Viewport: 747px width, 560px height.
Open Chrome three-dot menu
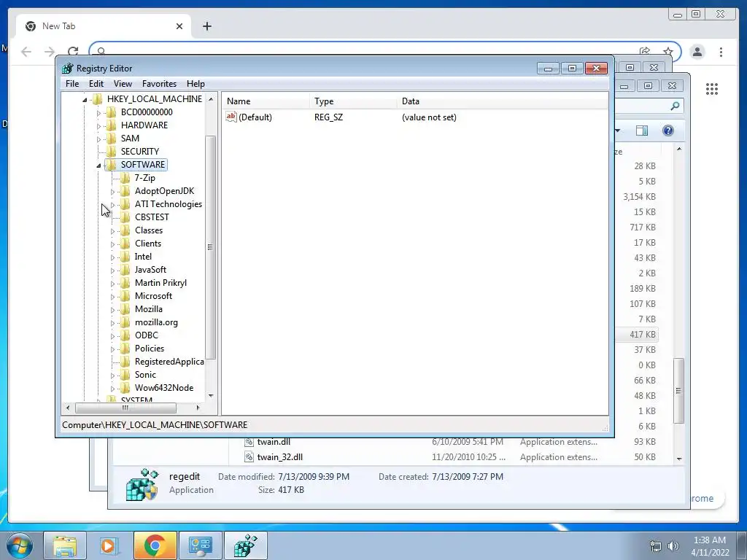click(721, 52)
